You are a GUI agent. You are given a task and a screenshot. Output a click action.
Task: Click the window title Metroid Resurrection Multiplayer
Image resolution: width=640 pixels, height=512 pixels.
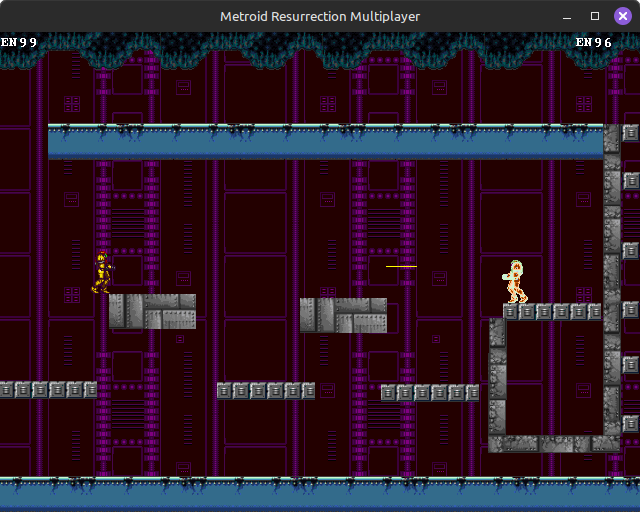click(x=320, y=17)
